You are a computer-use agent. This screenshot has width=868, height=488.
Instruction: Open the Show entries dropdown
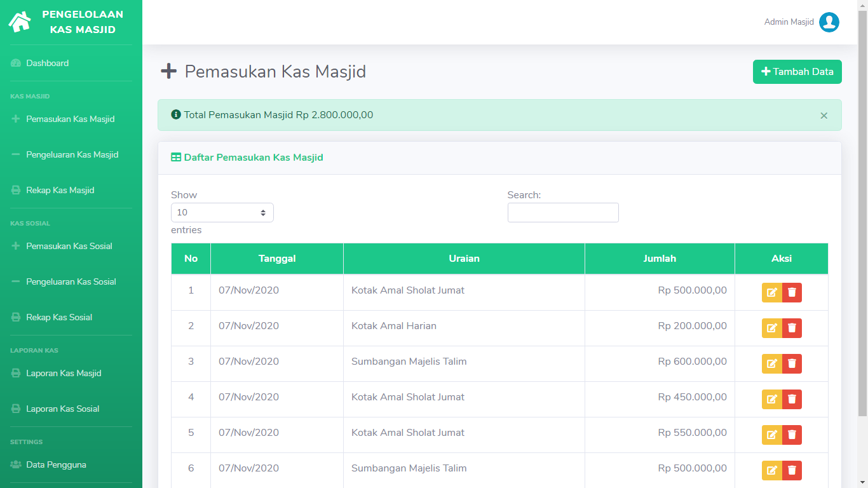[x=222, y=213]
